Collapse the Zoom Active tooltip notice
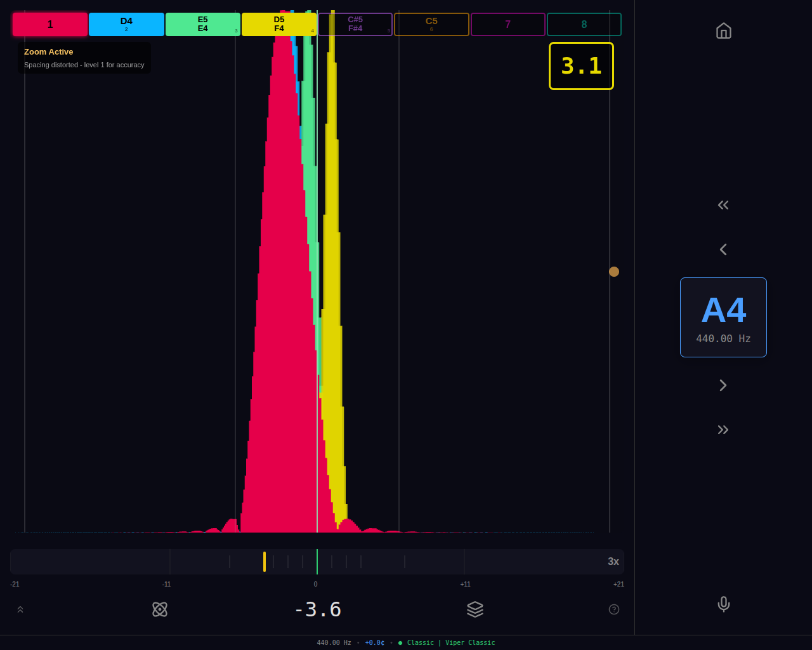Screen dimensions: 812x650 [x=84, y=57]
